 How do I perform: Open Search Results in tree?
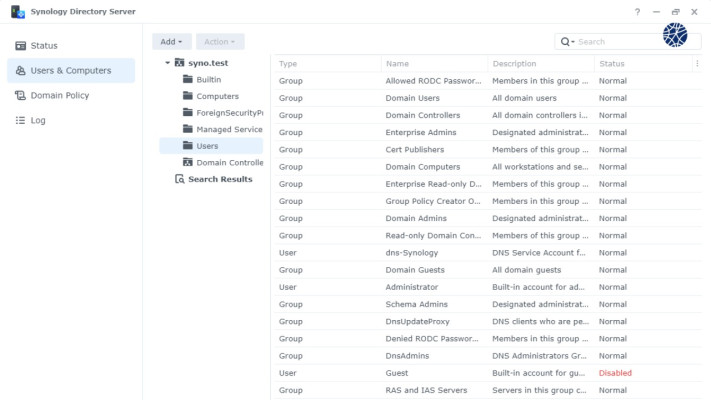(220, 179)
